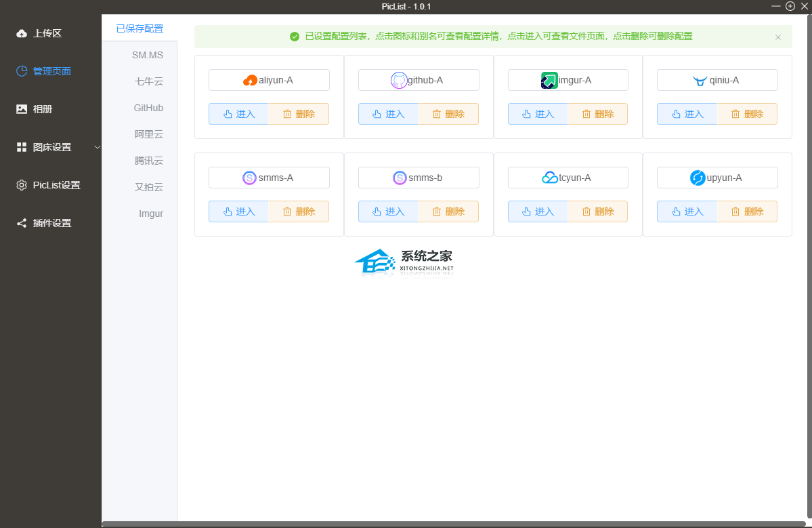
Task: Enter the tcyun-A configuration via 进入
Action: 538,211
